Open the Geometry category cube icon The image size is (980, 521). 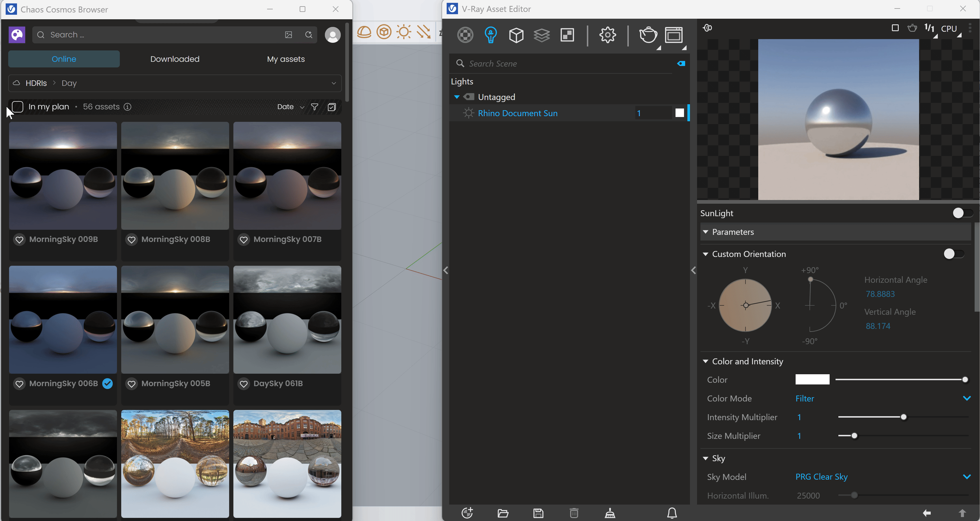[x=516, y=35]
